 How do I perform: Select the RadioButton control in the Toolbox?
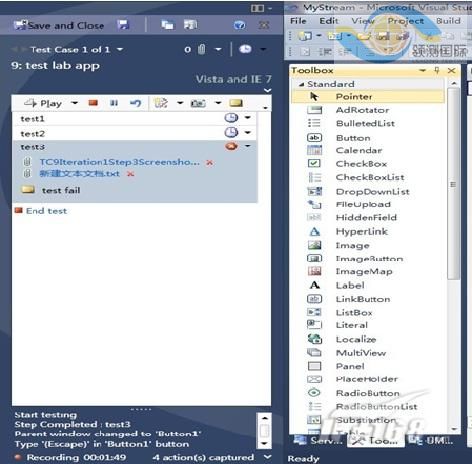pos(368,393)
